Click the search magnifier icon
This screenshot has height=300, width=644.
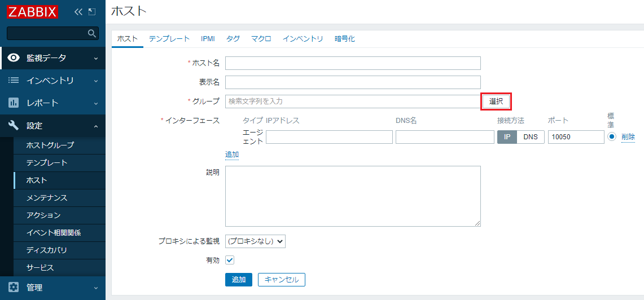(x=92, y=33)
